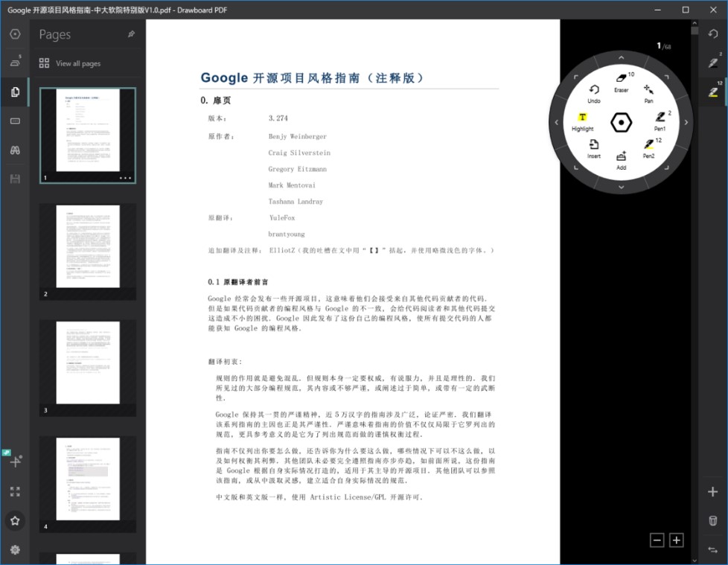
Task: Click the top-left corner bracket of radial menu
Action: click(x=575, y=77)
